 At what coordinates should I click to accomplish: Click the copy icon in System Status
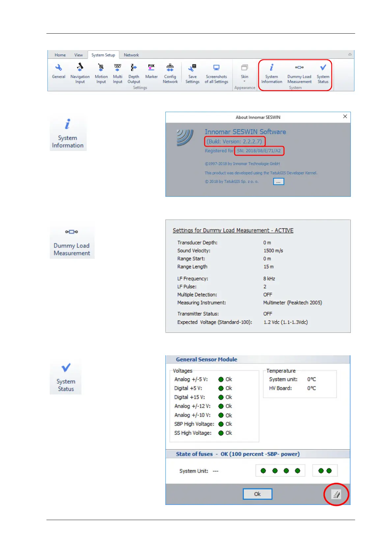[336, 494]
